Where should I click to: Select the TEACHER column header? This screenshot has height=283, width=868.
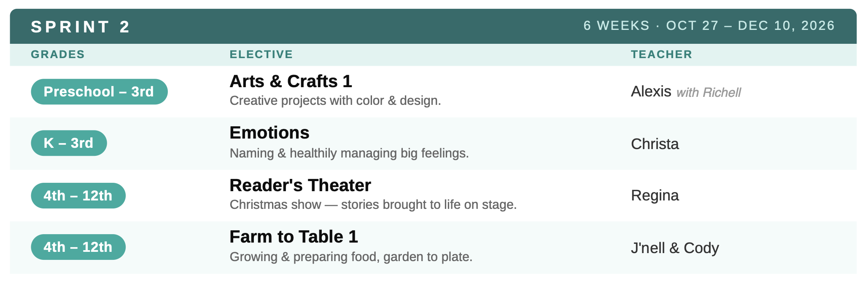point(661,54)
